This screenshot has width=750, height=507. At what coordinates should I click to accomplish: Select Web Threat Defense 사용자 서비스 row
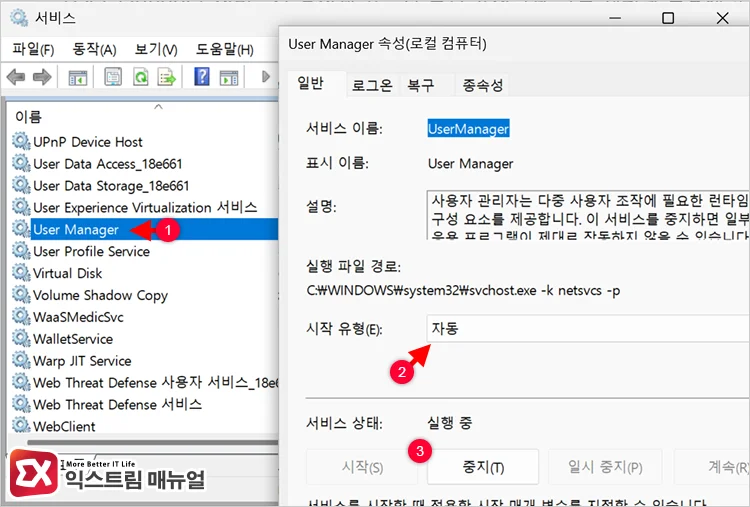[x=145, y=383]
